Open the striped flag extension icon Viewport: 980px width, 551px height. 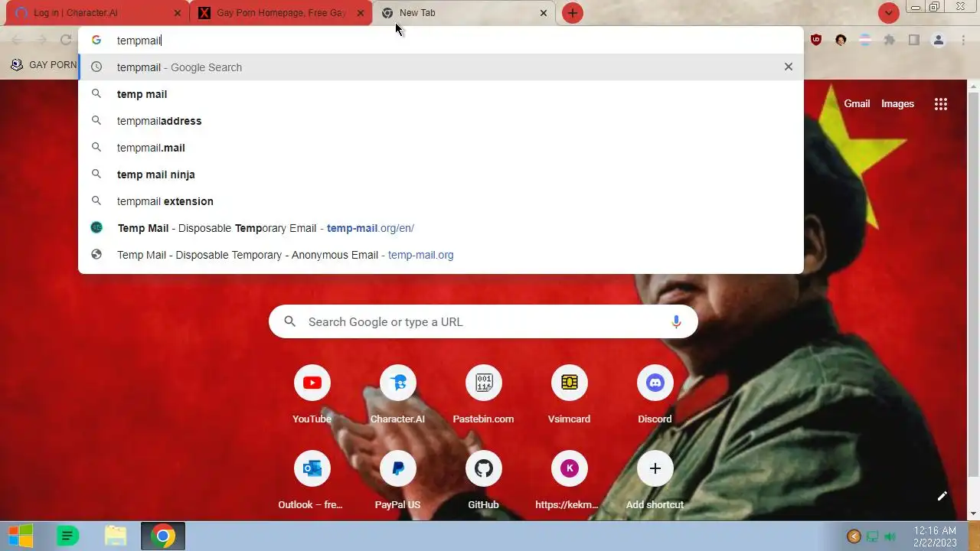coord(865,40)
